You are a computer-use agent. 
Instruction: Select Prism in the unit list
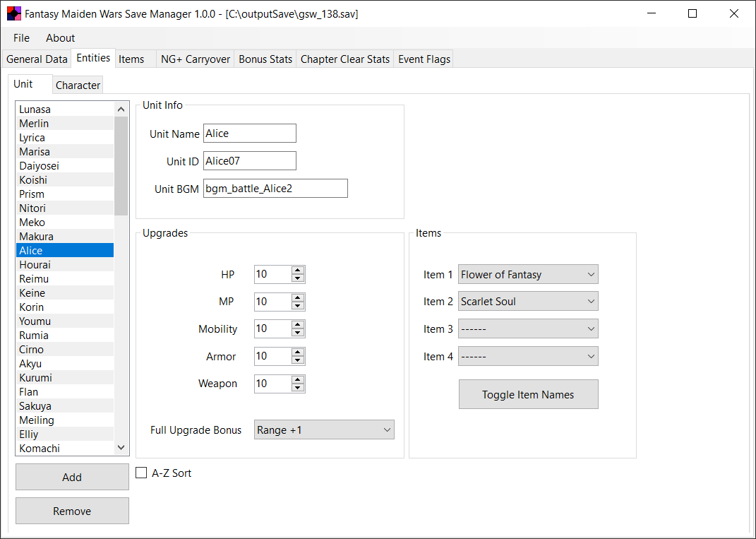click(x=65, y=194)
